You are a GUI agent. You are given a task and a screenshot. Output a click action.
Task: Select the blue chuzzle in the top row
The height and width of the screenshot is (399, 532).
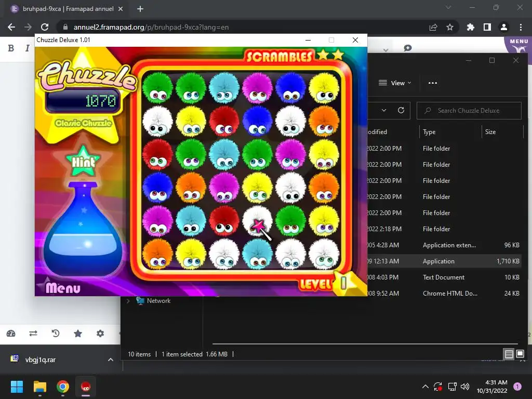point(290,88)
